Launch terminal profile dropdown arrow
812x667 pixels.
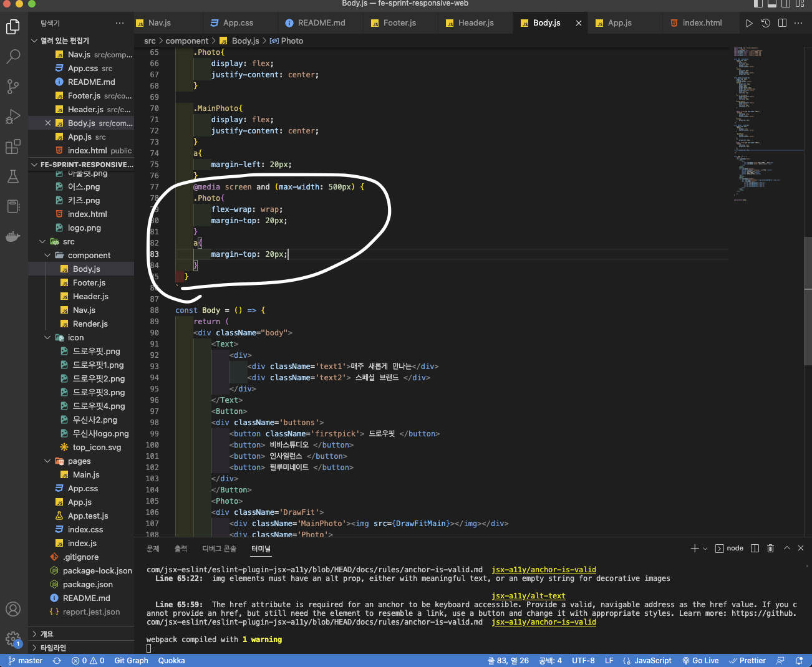pyautogui.click(x=705, y=549)
